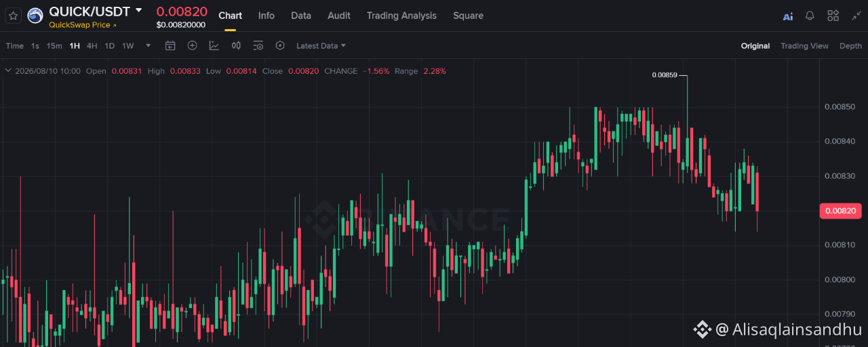
Task: Click the 0.00800 price axis label
Action: pyautogui.click(x=840, y=279)
